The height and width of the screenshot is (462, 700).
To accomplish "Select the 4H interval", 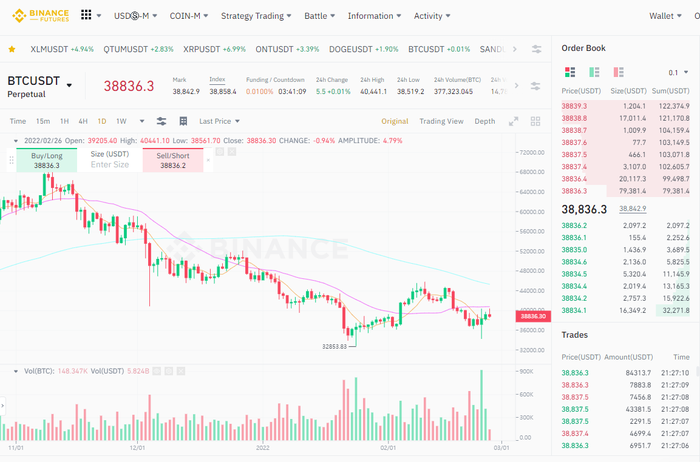I will coord(83,121).
